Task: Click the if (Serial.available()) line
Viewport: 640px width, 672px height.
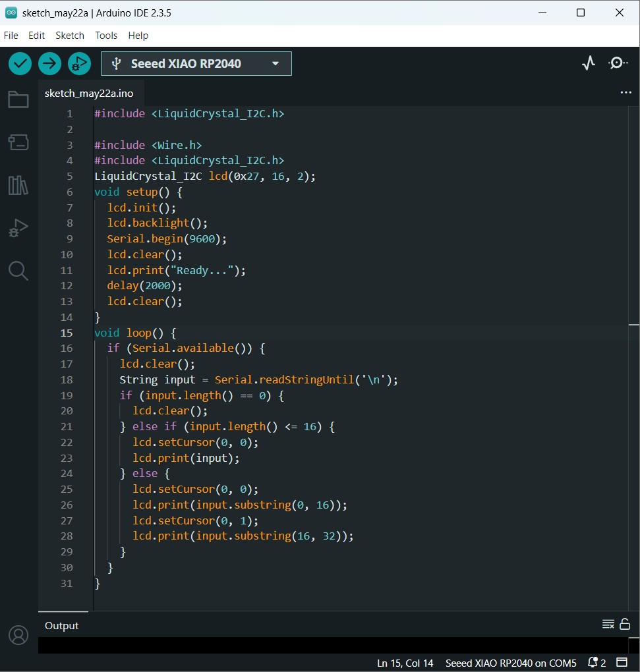Action: point(186,348)
